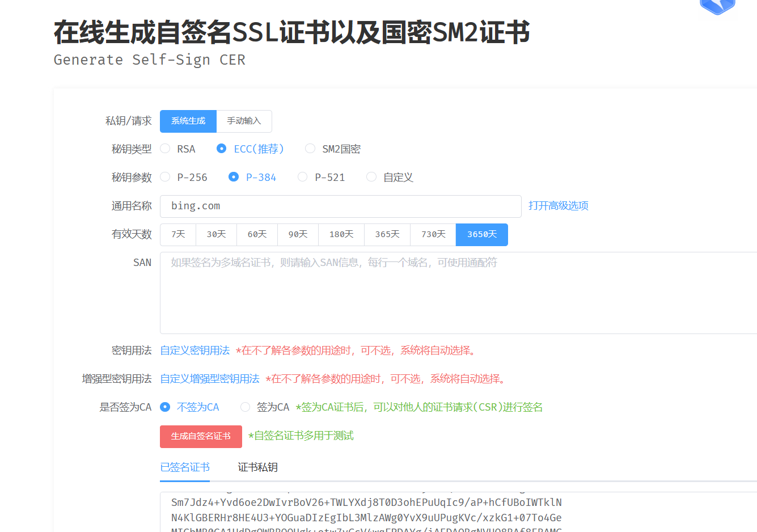Image resolution: width=757 pixels, height=532 pixels.
Task: Open 自定义密钥用法 link
Action: tap(195, 351)
